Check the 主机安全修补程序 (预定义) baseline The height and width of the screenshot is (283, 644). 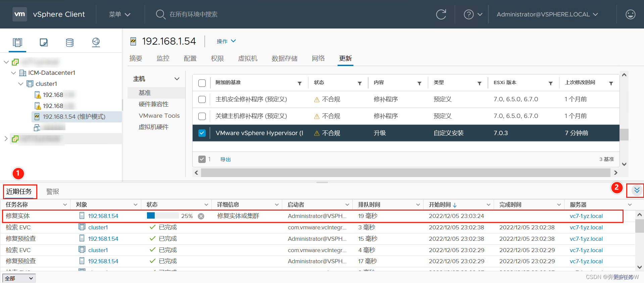click(x=202, y=99)
